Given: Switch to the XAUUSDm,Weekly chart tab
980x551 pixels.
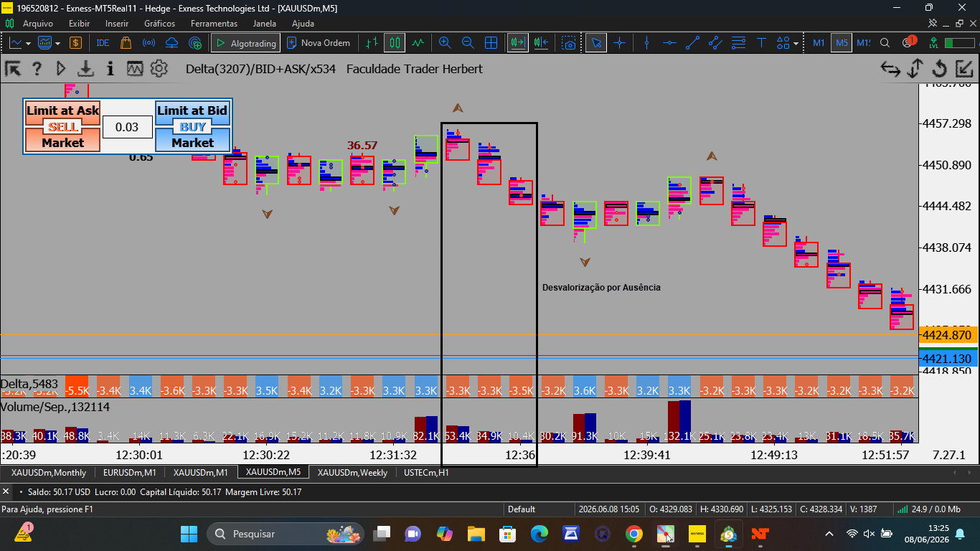Looking at the screenshot, I should [x=352, y=473].
